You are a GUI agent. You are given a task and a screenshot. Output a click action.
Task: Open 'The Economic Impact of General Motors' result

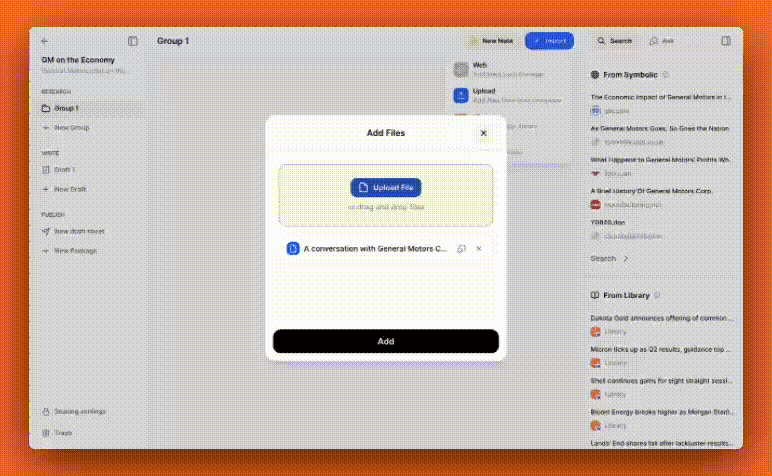[x=661, y=97]
